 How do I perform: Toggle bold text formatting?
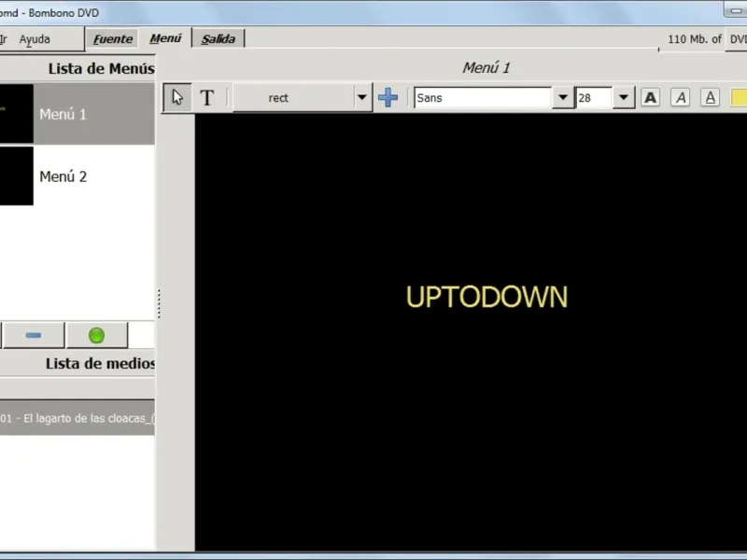click(x=650, y=98)
